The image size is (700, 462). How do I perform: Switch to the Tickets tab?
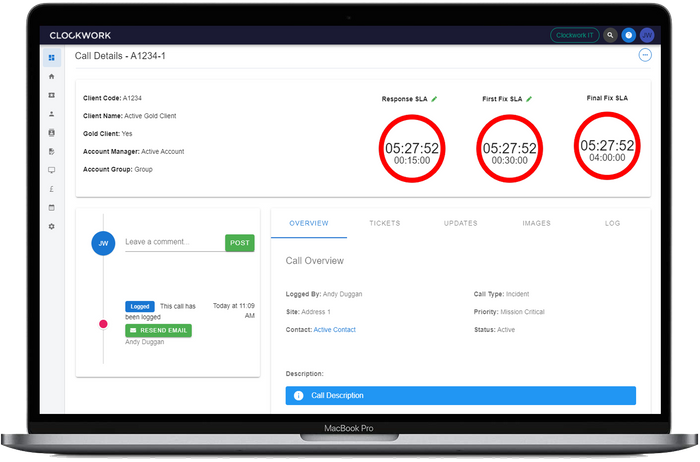pos(385,223)
